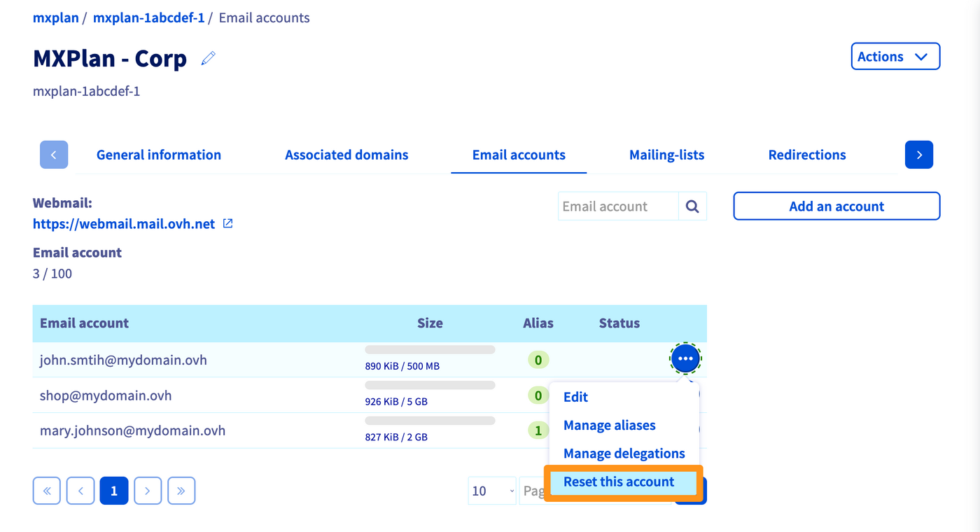Switch to the Associated domains tab
This screenshot has width=980, height=532.
click(346, 155)
